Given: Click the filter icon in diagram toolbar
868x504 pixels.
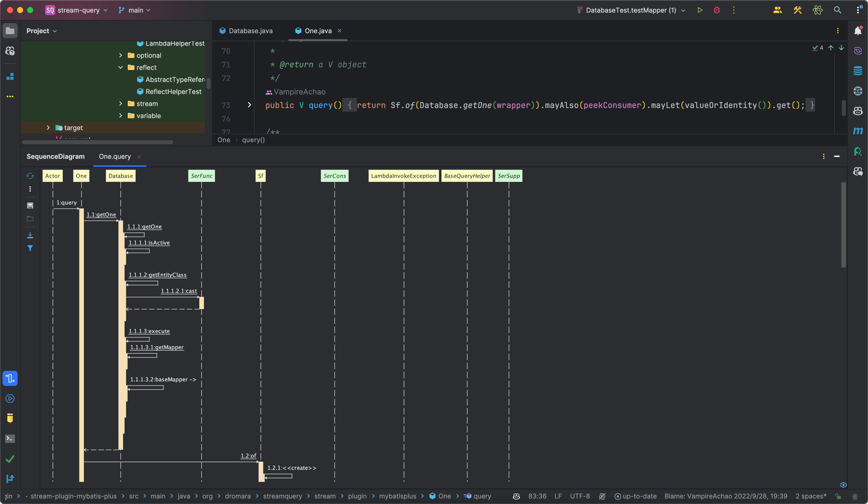Looking at the screenshot, I should click(30, 248).
